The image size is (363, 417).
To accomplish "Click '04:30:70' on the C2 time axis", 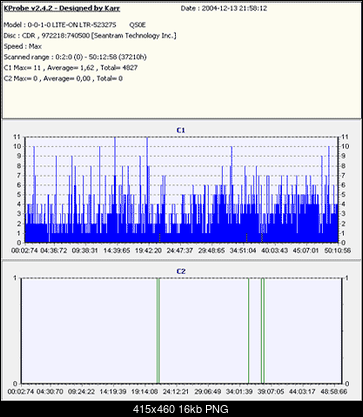I will pyautogui.click(x=50, y=391).
